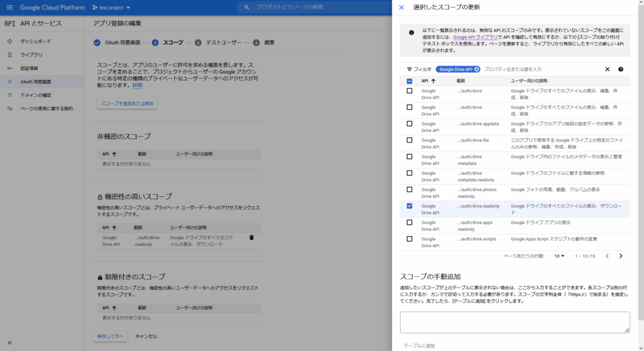This screenshot has width=644, height=351.
Task: Click the add or remove scopes button
Action: coord(127,104)
